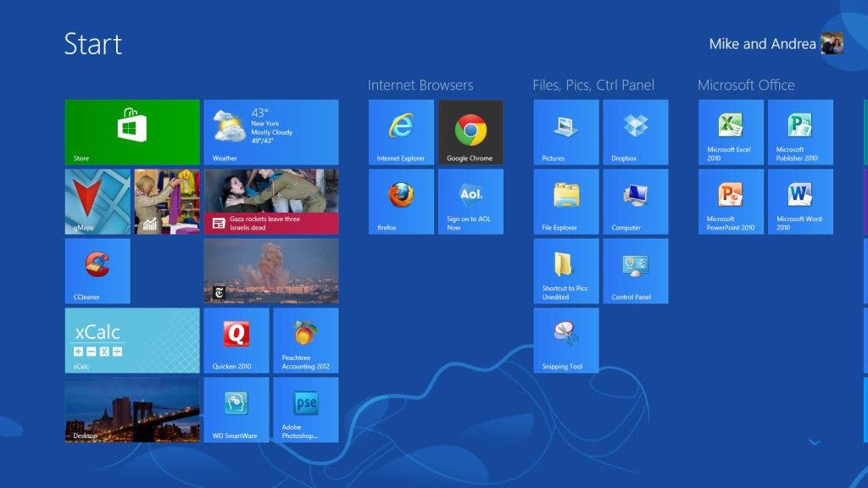
Task: Open the shopping photo tile beside gMaps
Action: 167,202
